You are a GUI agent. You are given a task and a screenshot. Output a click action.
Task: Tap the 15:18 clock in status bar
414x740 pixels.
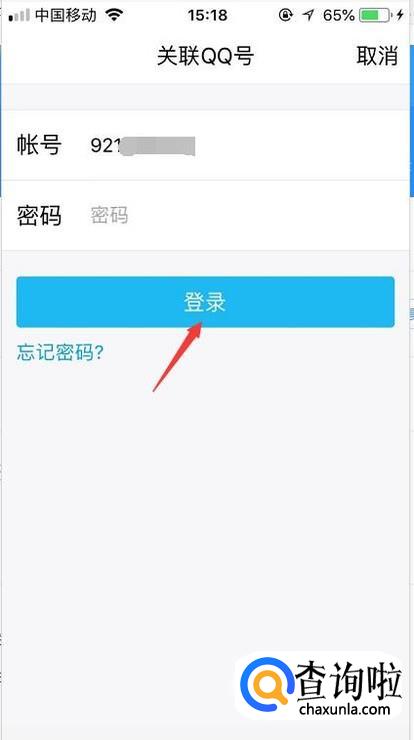(x=207, y=16)
